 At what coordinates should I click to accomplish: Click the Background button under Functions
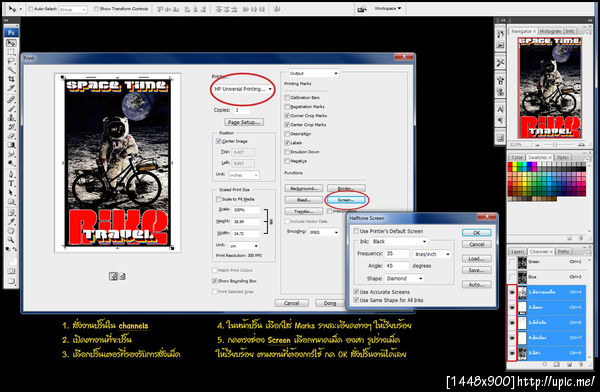click(x=304, y=188)
